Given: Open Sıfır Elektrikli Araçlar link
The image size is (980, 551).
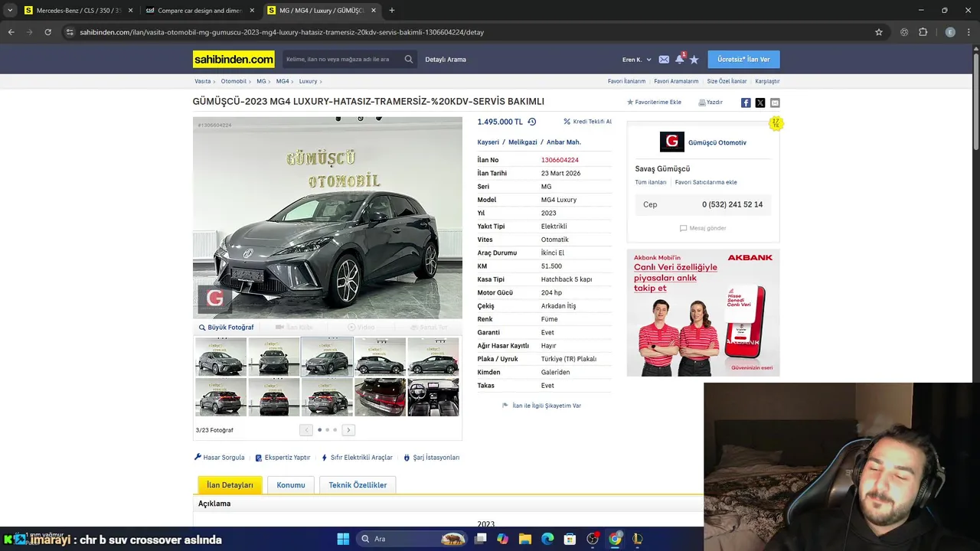Looking at the screenshot, I should click(357, 458).
